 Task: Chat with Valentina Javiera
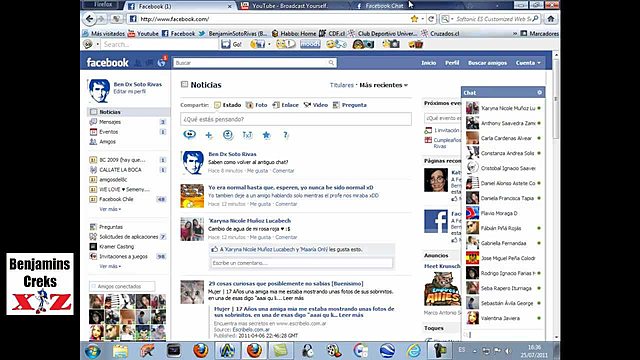pos(503,318)
